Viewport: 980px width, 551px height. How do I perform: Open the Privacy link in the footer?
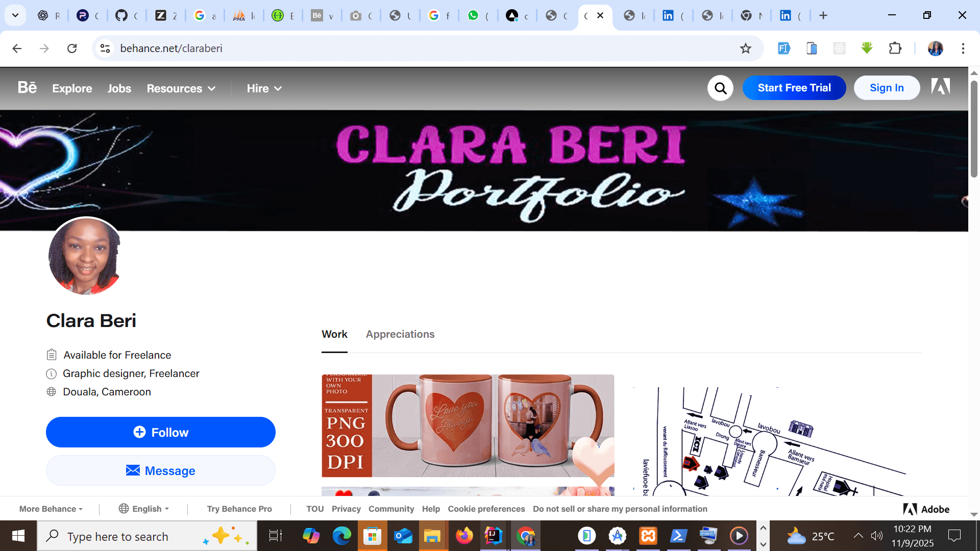click(x=346, y=509)
